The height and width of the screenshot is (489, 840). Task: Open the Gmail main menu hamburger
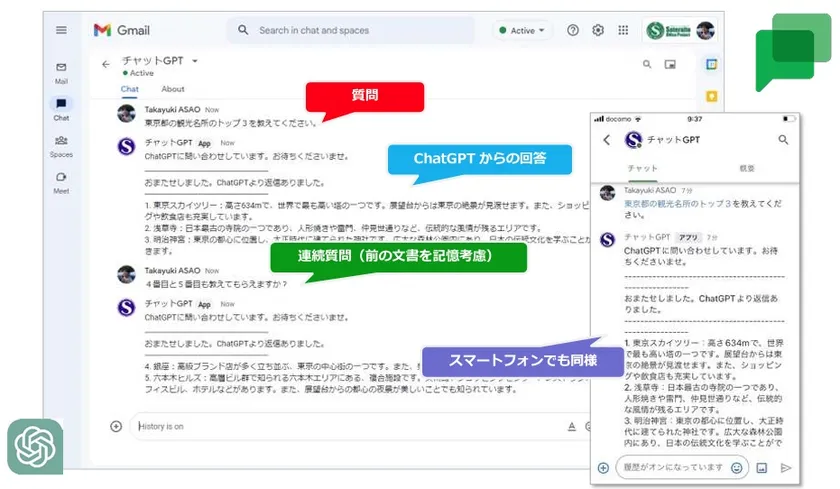click(61, 30)
